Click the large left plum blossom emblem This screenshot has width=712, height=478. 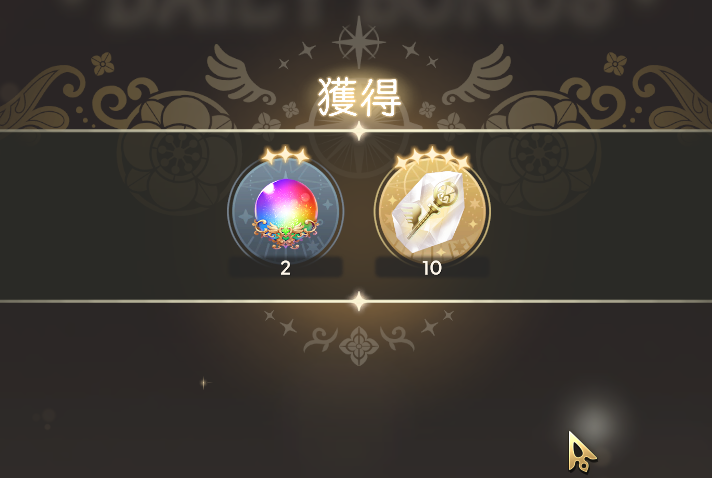179,152
